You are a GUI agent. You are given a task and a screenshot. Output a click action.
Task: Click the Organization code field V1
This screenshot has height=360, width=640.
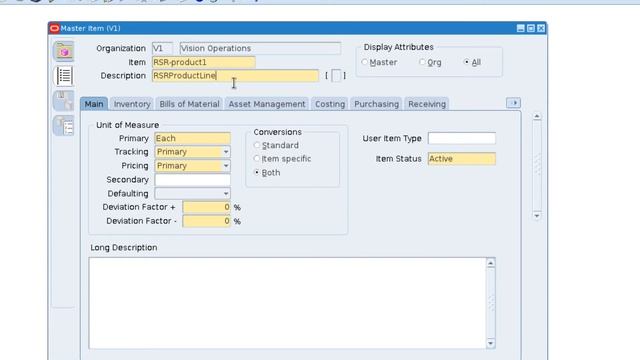(162, 48)
